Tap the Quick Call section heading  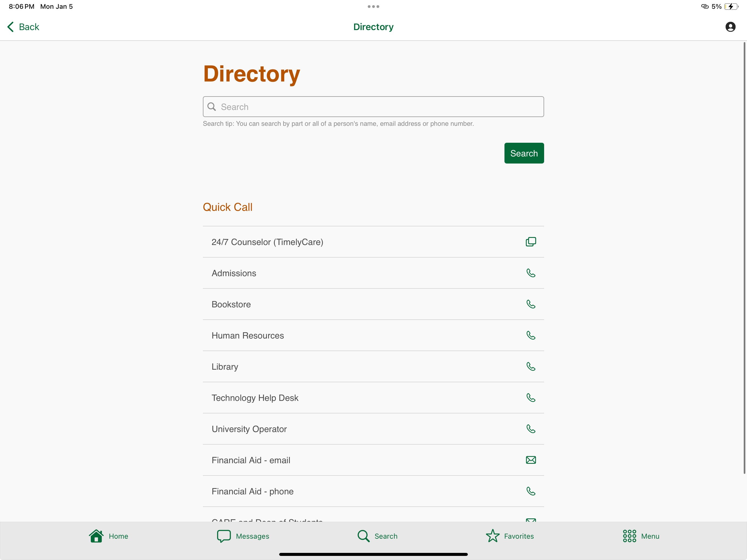point(227,207)
